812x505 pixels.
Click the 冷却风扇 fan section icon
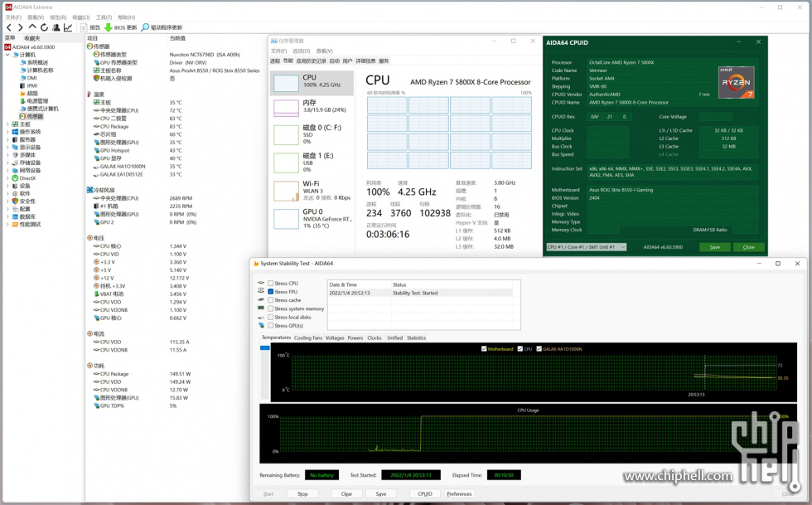click(x=89, y=190)
